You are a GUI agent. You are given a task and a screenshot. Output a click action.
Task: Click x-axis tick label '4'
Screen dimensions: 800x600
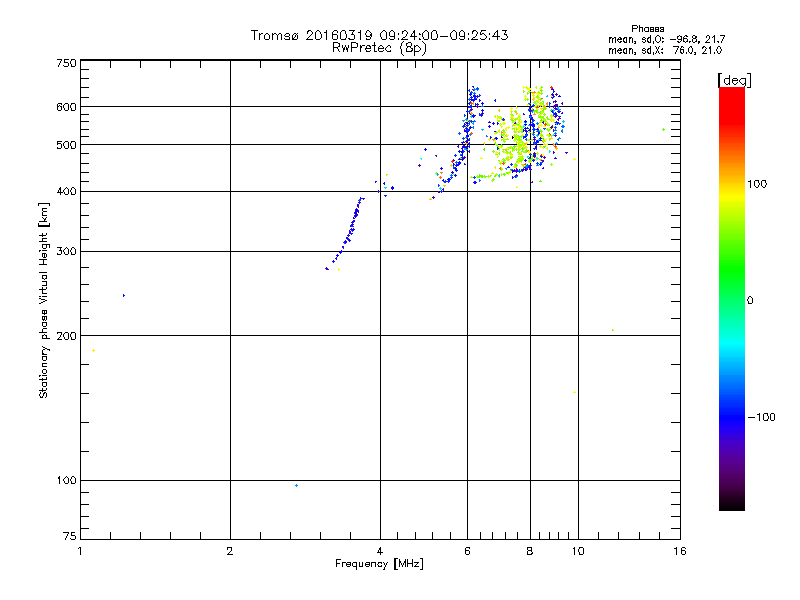point(380,551)
